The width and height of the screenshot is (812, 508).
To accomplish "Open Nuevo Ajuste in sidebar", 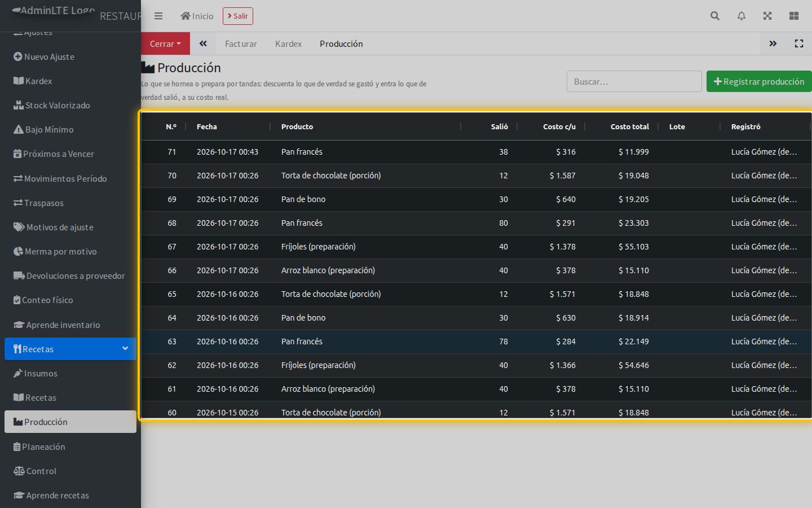I will click(70, 56).
